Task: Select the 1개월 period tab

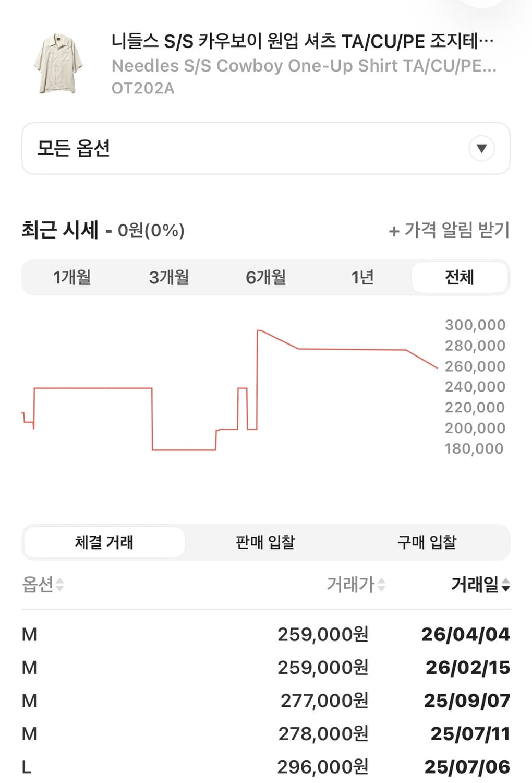Action: (x=72, y=277)
